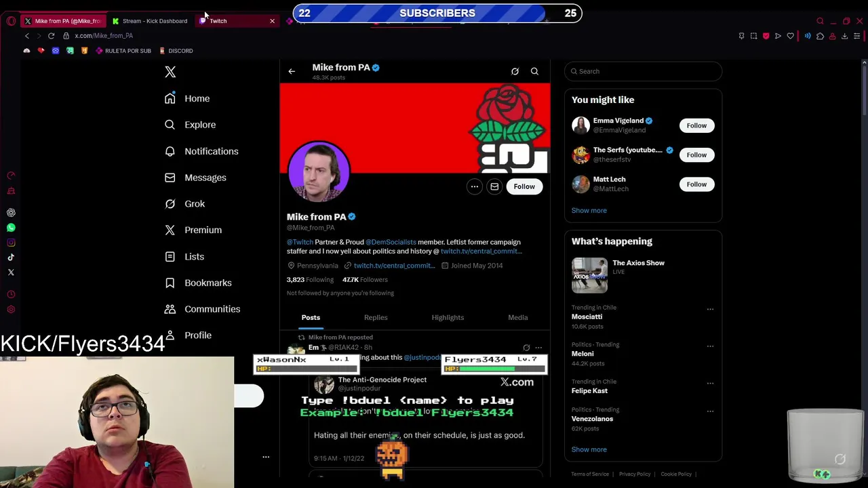Open browser downloads icon

(844, 36)
